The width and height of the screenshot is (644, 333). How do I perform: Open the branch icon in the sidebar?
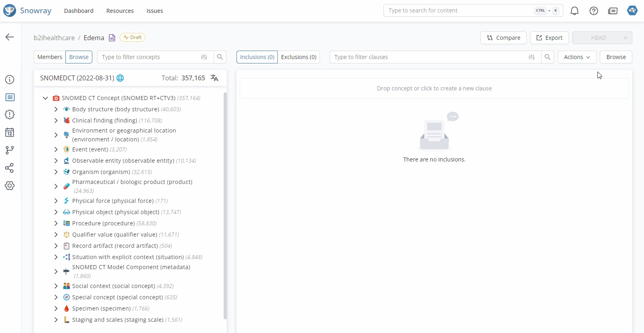[x=10, y=150]
